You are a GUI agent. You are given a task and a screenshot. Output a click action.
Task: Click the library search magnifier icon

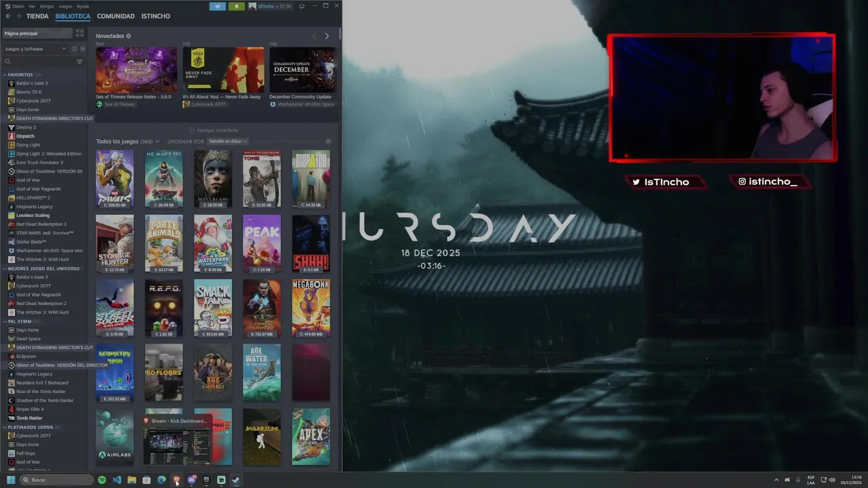point(7,62)
